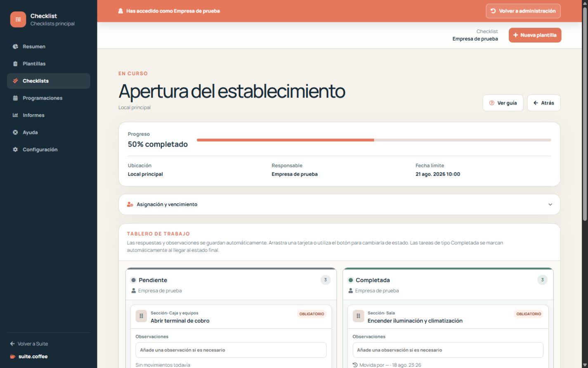588x368 pixels.
Task: Click observations field of Abrir terminal de cobro
Action: tap(231, 350)
